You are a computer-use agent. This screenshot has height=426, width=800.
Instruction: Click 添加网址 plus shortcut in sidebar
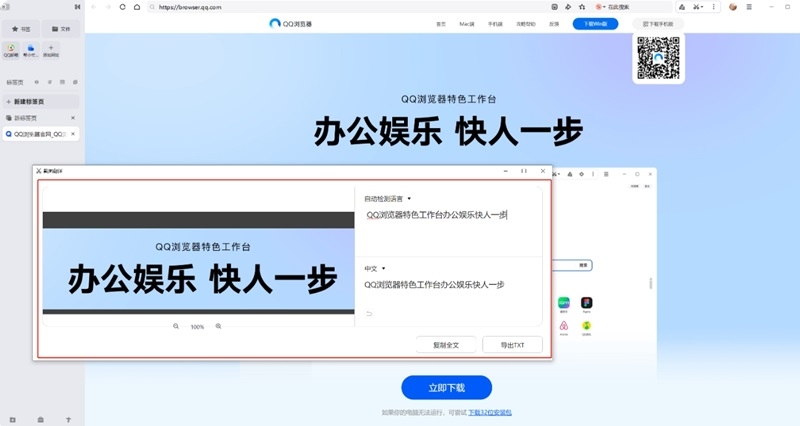coord(51,51)
